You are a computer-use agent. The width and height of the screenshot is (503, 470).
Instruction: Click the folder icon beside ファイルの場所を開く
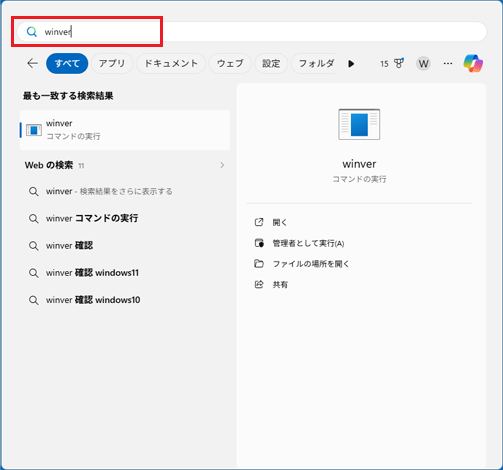[x=259, y=264]
